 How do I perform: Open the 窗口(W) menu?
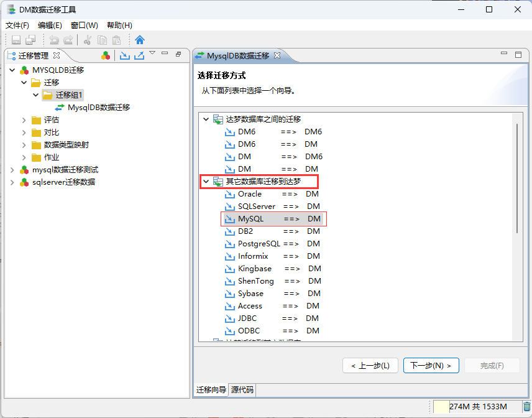pos(84,26)
